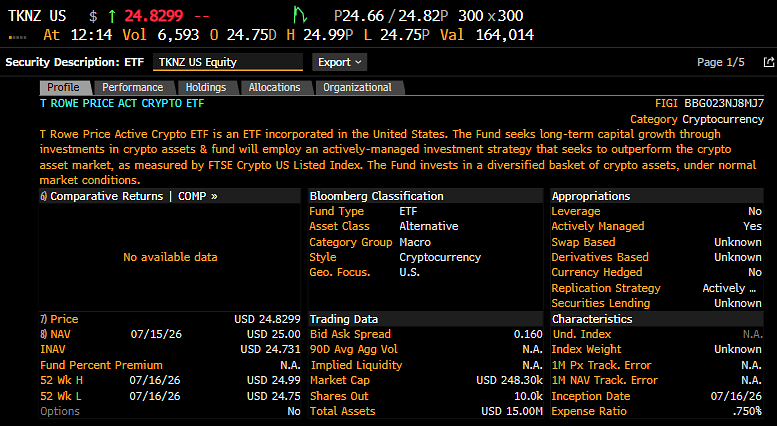Click the 52 Wk H label
Screen dimensions: 777x426
point(61,380)
